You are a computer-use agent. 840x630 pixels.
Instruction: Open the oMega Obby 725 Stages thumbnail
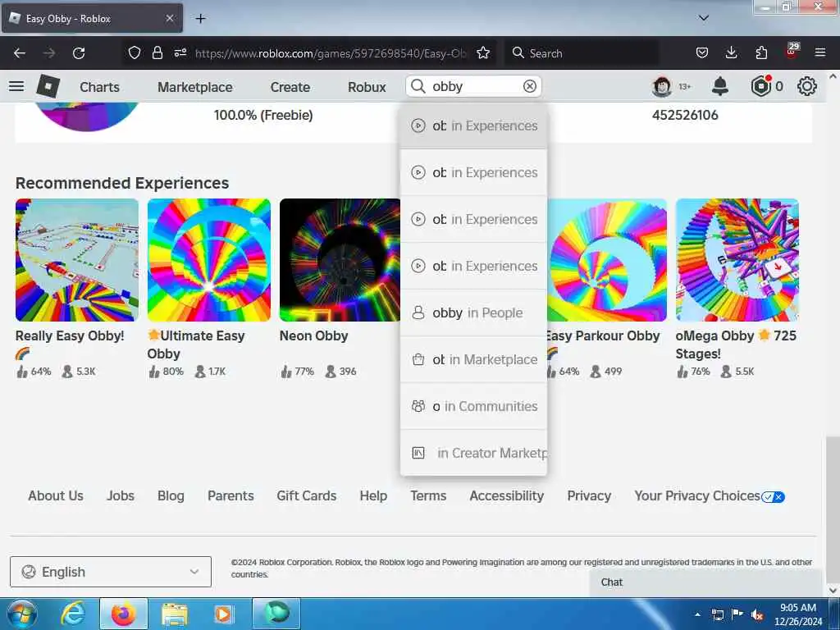[737, 260]
